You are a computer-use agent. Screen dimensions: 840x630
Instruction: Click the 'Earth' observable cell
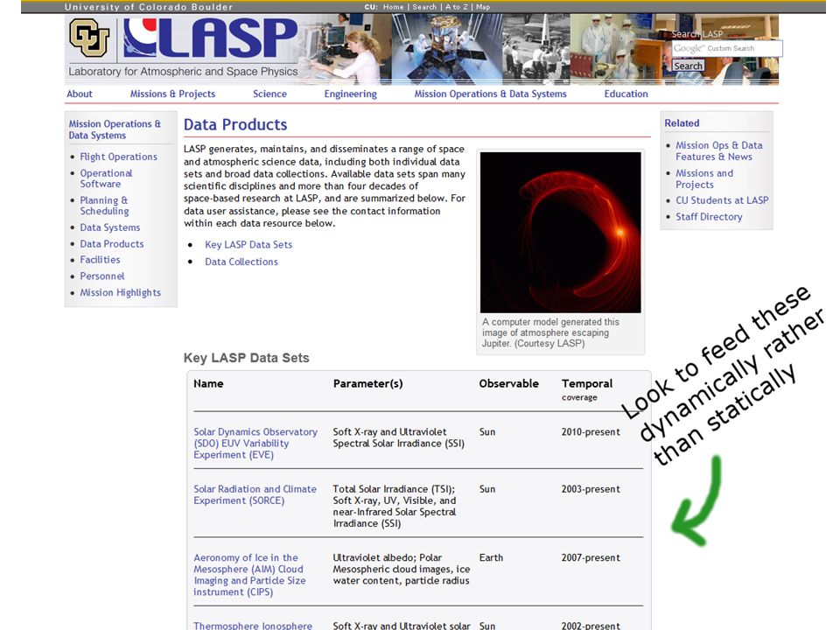tap(491, 557)
